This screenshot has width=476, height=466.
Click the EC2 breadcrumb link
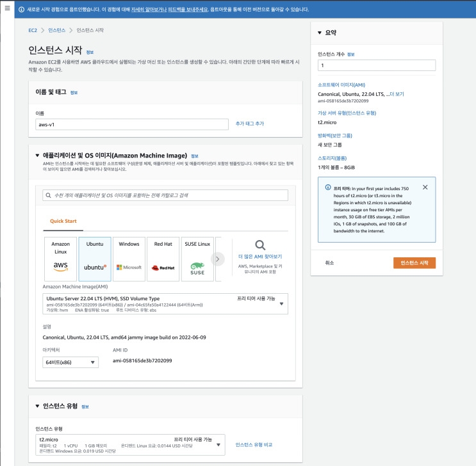(x=33, y=30)
